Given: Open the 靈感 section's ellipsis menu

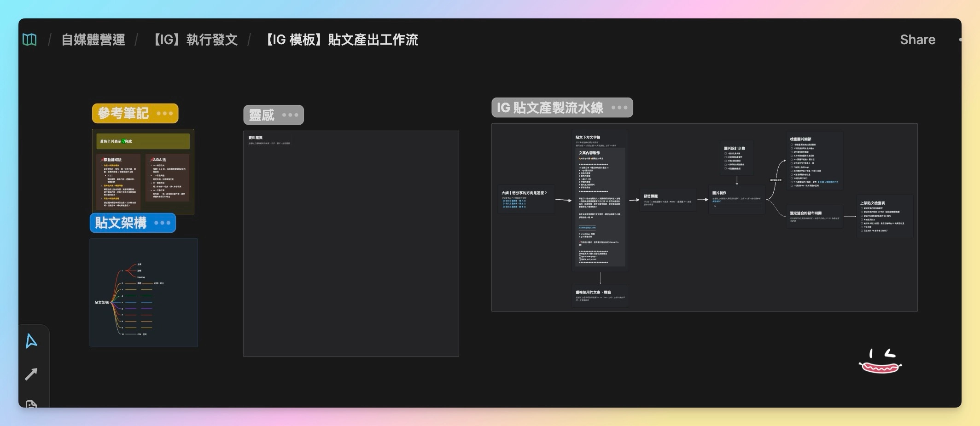Looking at the screenshot, I should (290, 115).
